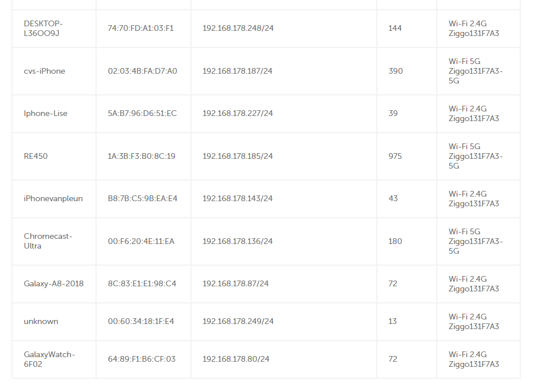Click the GalaxyWatch-6F02 device name
The width and height of the screenshot is (534, 392).
tap(49, 359)
